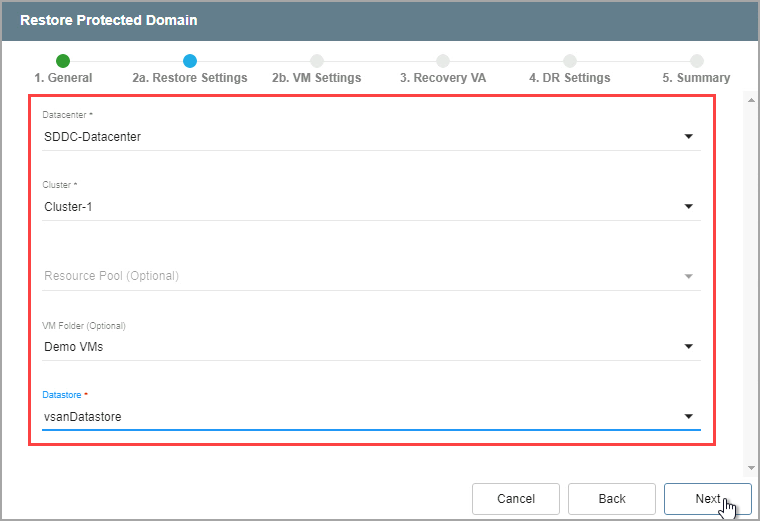Click the blue Restore Settings step circle
The width and height of the screenshot is (760, 521).
click(190, 61)
